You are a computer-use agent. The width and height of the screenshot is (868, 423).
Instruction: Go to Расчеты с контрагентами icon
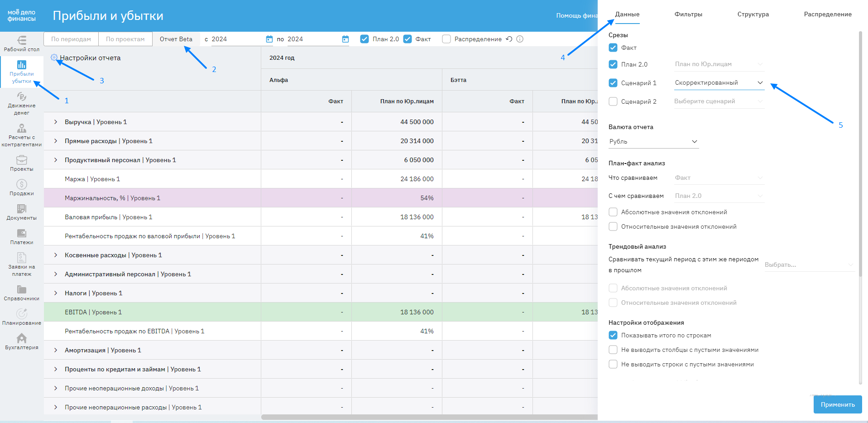21,129
